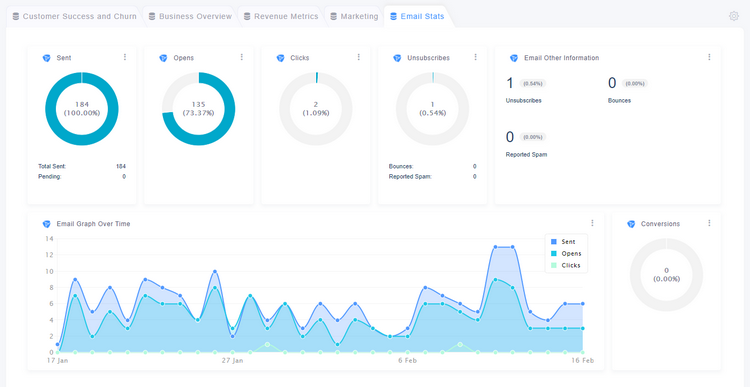Click the 16 Feb axis label
Screen dimensions: 750x387
tap(583, 361)
